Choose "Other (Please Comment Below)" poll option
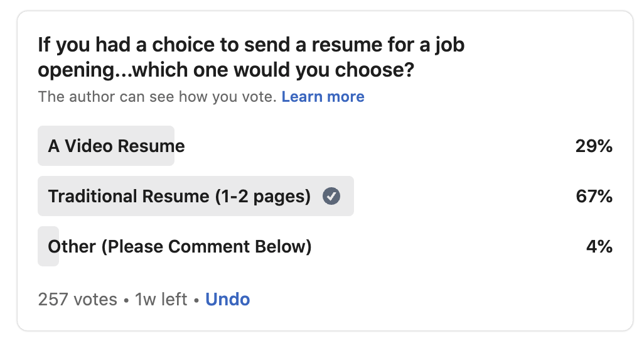Screen dimensions: 644x338 pos(180,246)
